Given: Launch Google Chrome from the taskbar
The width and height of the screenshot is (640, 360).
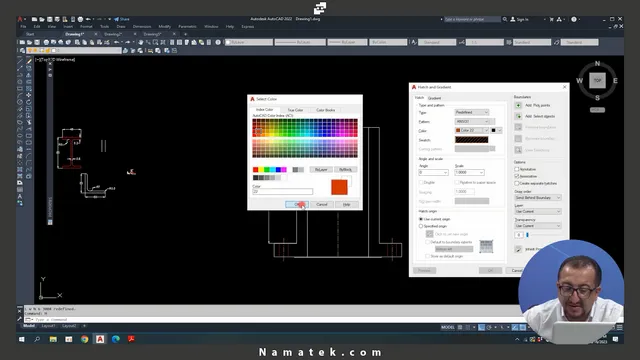Looking at the screenshot, I should point(84,339).
